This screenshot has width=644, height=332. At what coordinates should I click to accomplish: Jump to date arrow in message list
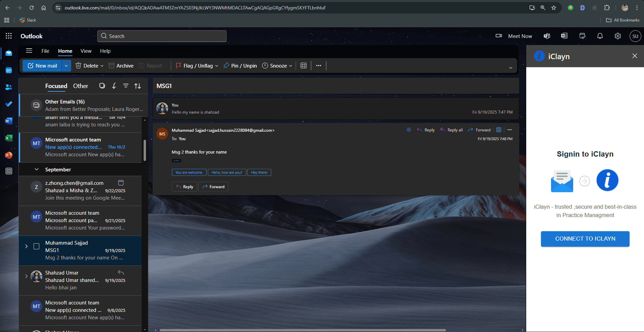tap(114, 86)
